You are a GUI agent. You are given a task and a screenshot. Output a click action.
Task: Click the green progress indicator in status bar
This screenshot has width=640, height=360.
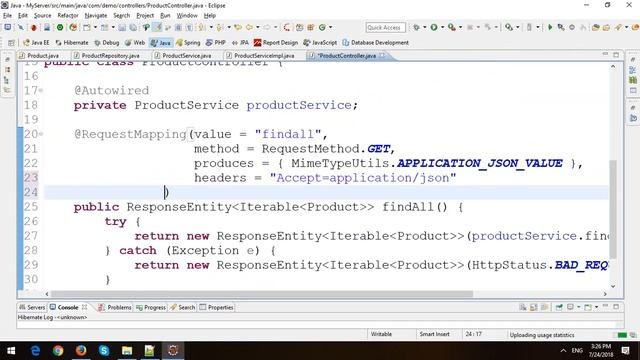622,335
